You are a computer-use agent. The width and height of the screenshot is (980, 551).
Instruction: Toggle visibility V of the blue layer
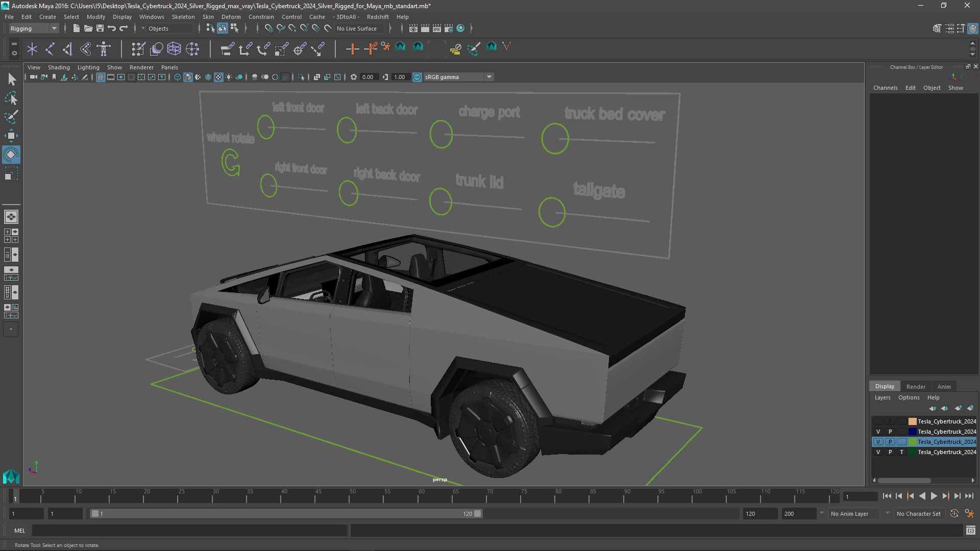878,432
